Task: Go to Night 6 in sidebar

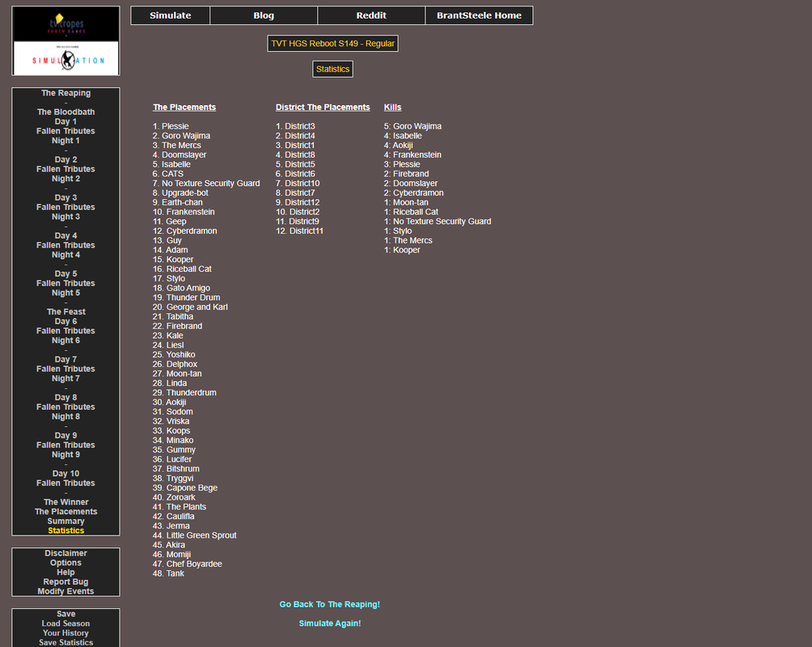Action: tap(66, 340)
